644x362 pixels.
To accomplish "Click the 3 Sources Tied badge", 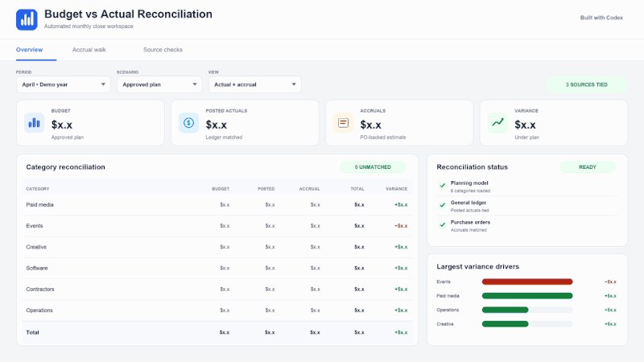I will [x=587, y=84].
